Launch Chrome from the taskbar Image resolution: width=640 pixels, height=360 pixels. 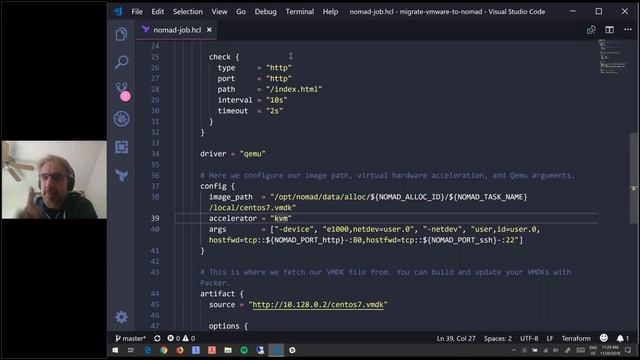tap(164, 350)
